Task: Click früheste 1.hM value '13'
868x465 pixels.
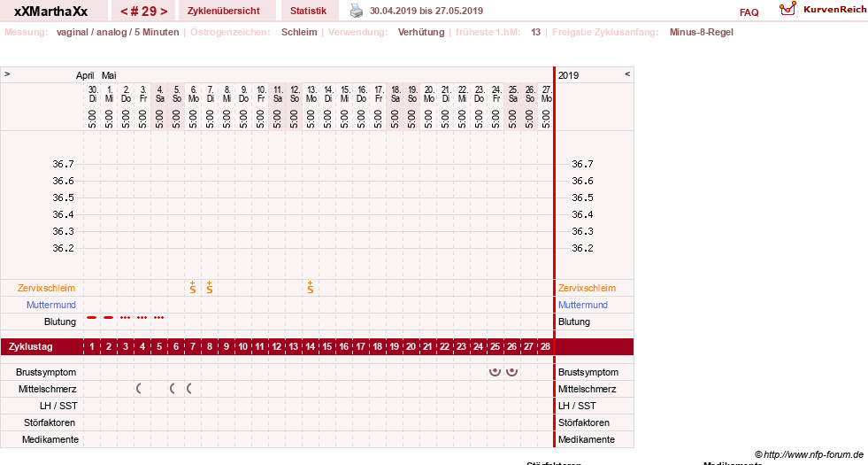Action: click(x=535, y=32)
